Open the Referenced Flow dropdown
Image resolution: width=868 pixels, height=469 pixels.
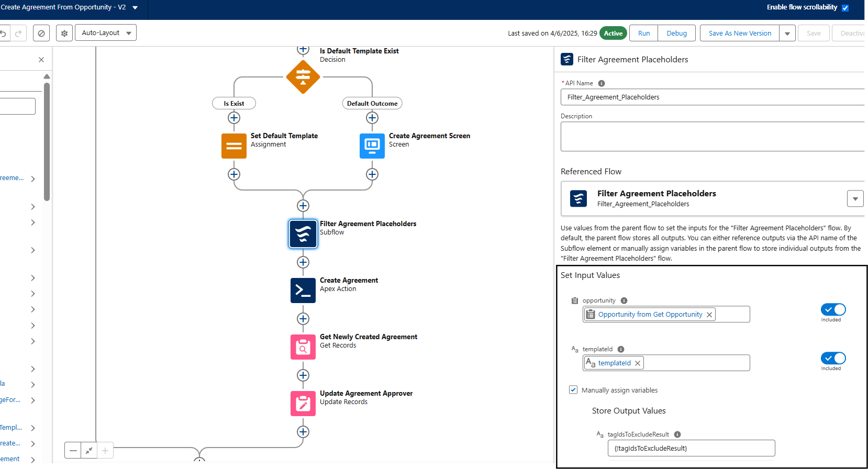(855, 199)
